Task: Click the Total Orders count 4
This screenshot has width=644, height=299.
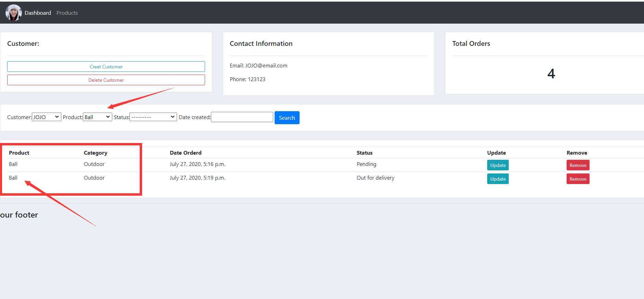Action: [551, 74]
